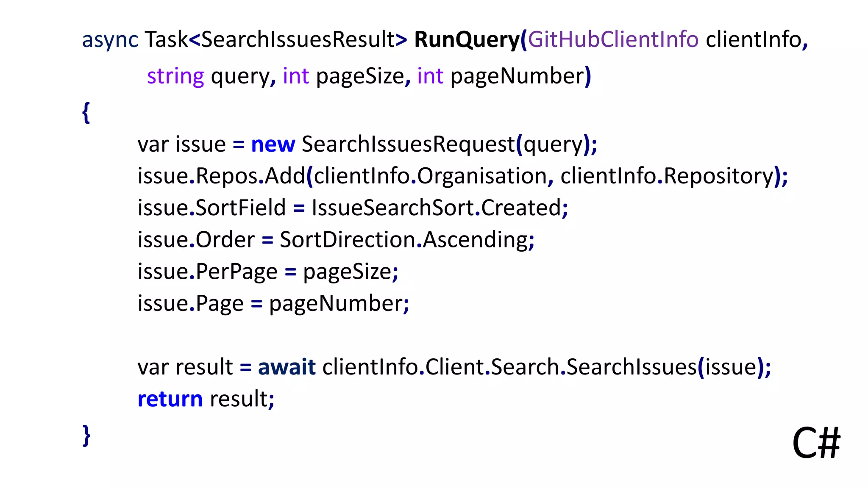
Task: Click 'IssueSearchSort.Created' value
Action: coord(437,208)
